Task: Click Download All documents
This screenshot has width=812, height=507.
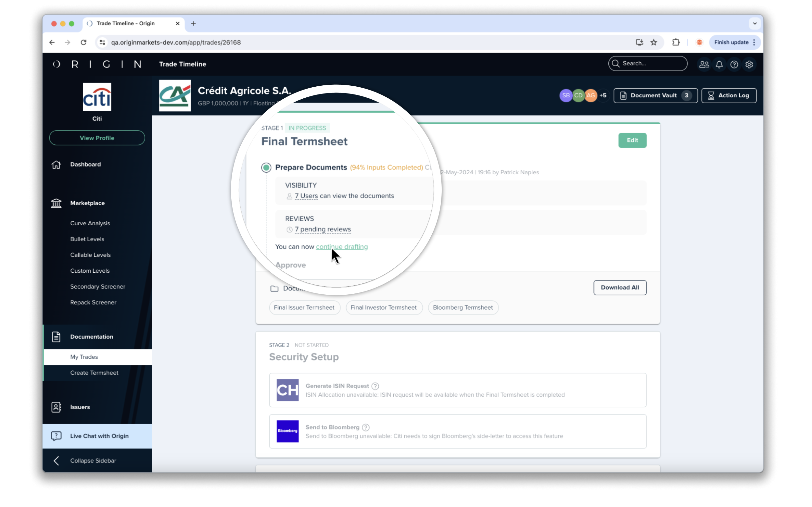Action: pos(620,287)
